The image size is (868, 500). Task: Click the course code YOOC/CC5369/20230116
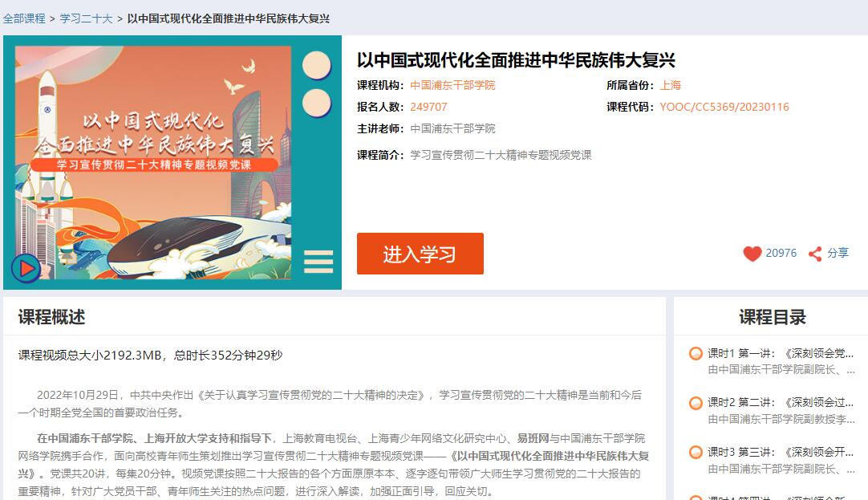click(724, 107)
